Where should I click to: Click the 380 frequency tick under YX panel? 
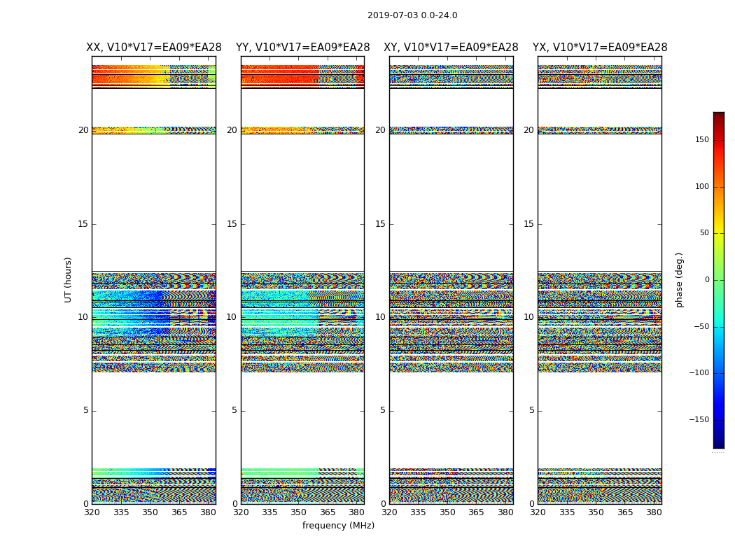pos(654,512)
